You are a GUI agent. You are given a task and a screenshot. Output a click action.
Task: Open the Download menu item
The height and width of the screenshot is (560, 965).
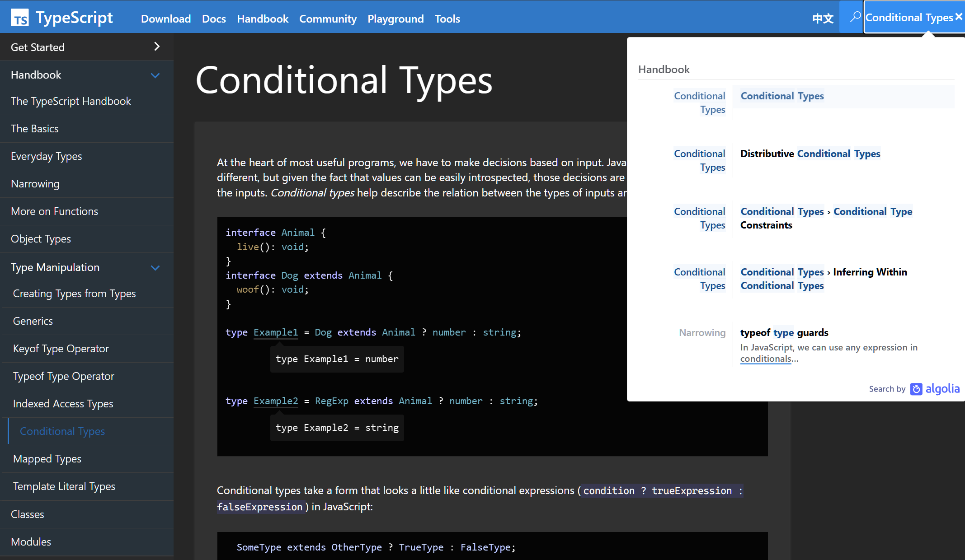[166, 19]
